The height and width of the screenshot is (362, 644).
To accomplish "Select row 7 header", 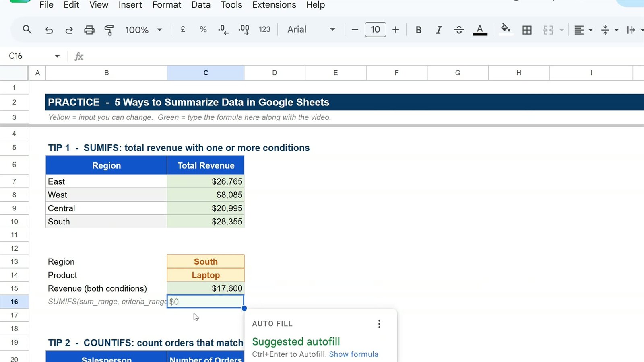I will point(14,181).
